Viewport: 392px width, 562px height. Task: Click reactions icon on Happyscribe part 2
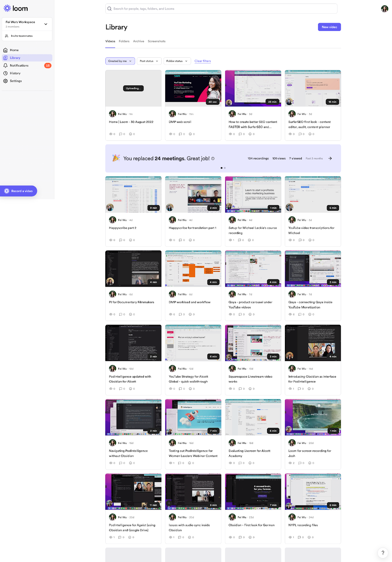(131, 240)
